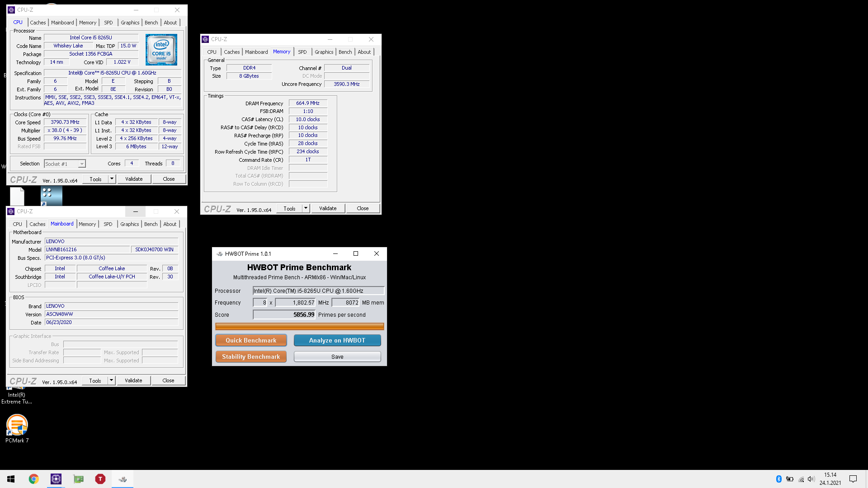
Task: Click Validate in Memory window
Action: click(328, 208)
